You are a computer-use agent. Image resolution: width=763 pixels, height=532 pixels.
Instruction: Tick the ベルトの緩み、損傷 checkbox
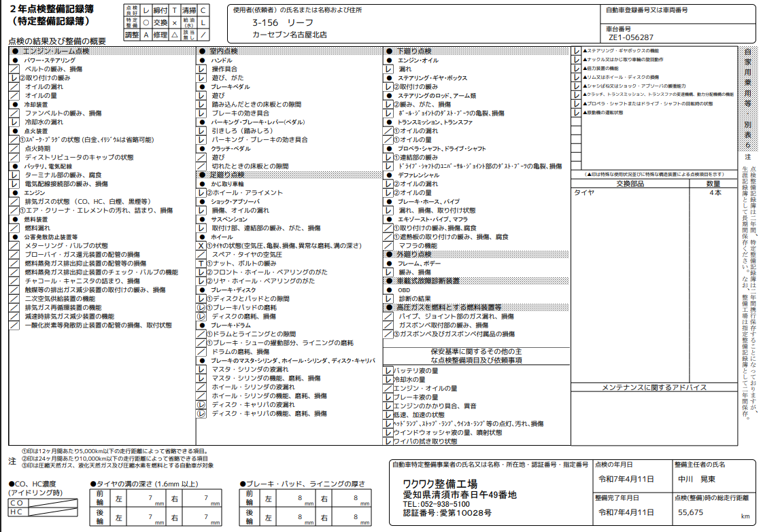[14, 69]
